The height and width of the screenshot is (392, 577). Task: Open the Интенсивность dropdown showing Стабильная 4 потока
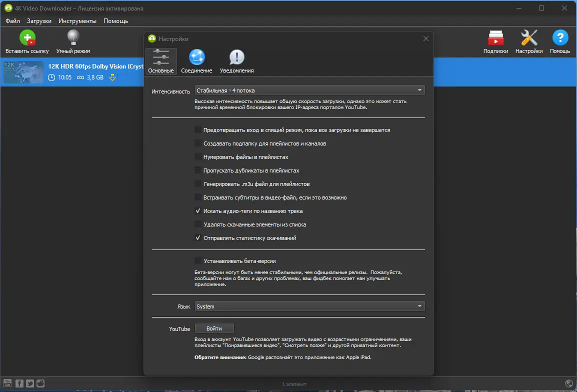pos(309,90)
